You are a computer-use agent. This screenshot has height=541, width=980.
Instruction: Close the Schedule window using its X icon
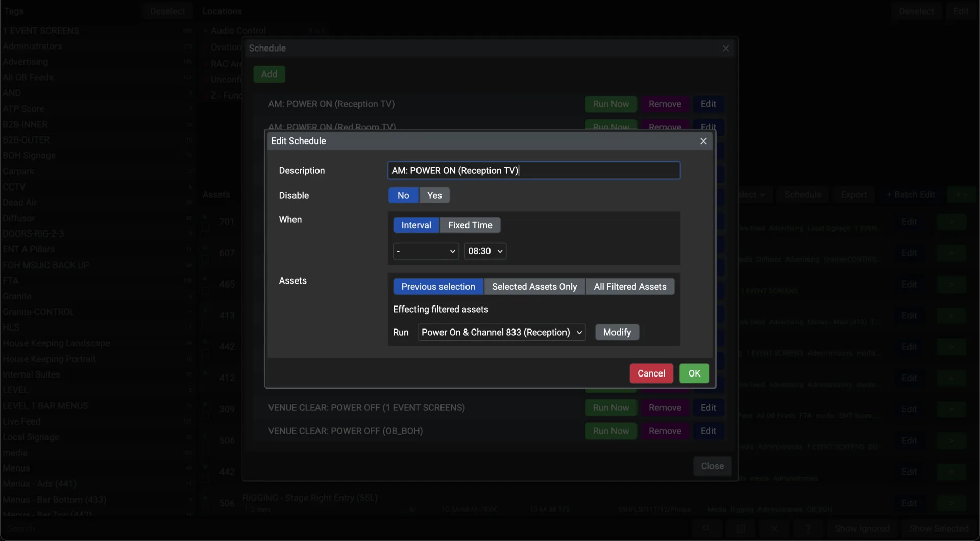[x=726, y=48]
